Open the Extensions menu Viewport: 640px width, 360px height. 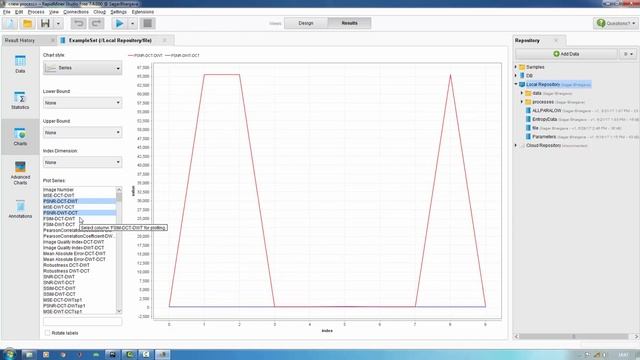click(x=143, y=12)
